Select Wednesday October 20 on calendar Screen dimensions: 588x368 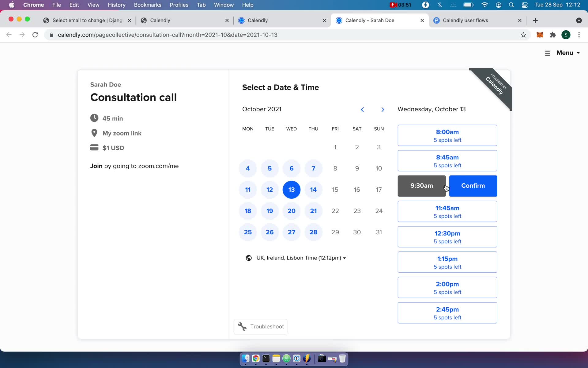291,211
